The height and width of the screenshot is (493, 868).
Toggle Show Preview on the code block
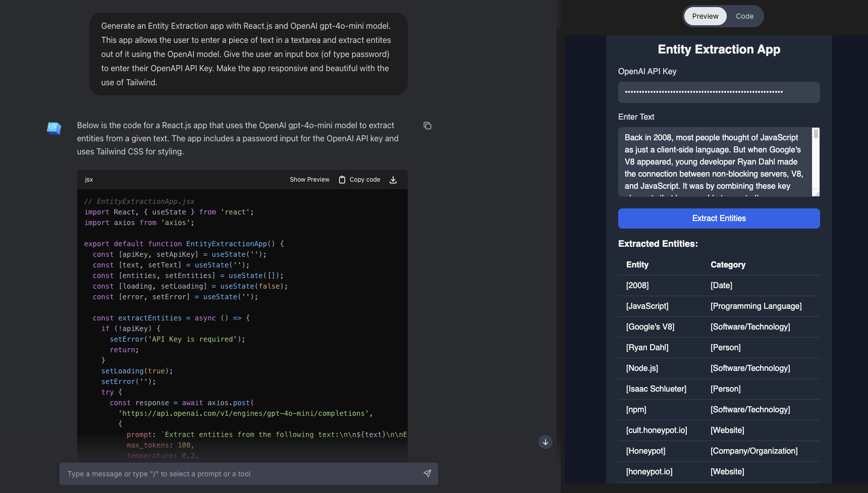(309, 179)
